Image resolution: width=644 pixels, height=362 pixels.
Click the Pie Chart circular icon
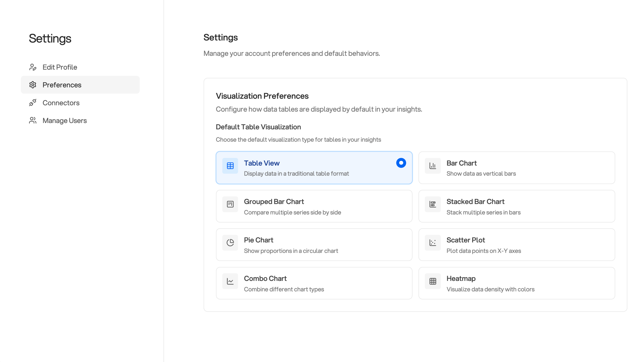pyautogui.click(x=230, y=243)
